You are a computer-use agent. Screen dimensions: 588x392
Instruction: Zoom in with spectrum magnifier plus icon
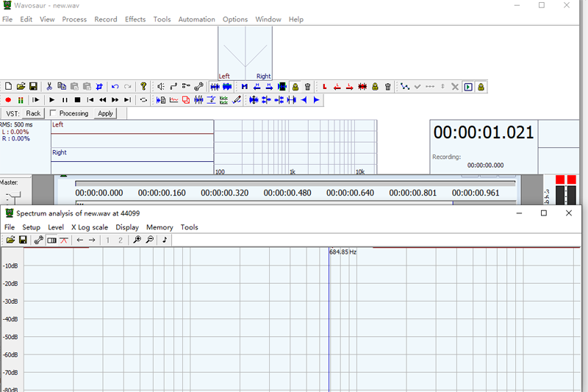tap(137, 240)
